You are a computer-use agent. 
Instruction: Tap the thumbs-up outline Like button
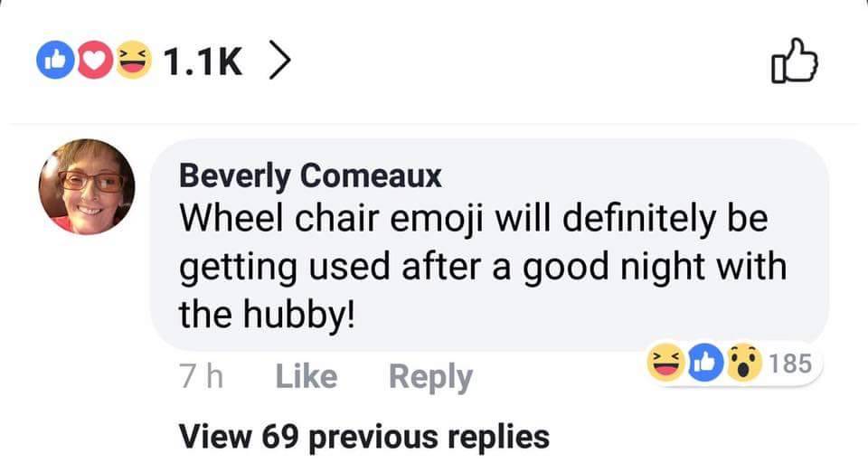click(795, 63)
